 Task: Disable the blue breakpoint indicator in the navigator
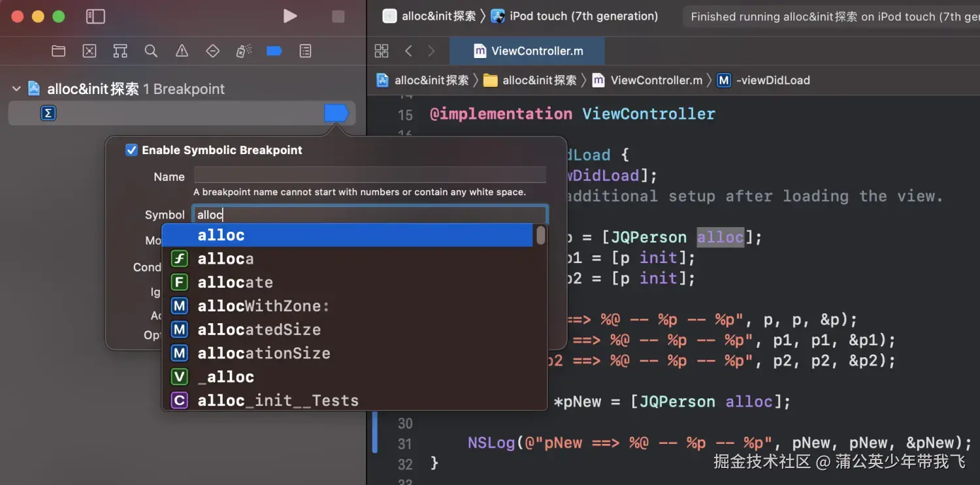pyautogui.click(x=336, y=114)
